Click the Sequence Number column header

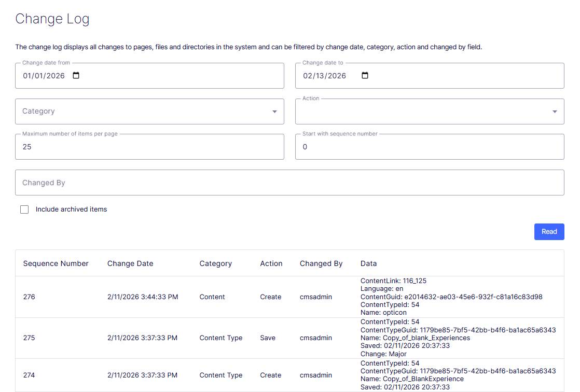pyautogui.click(x=56, y=263)
